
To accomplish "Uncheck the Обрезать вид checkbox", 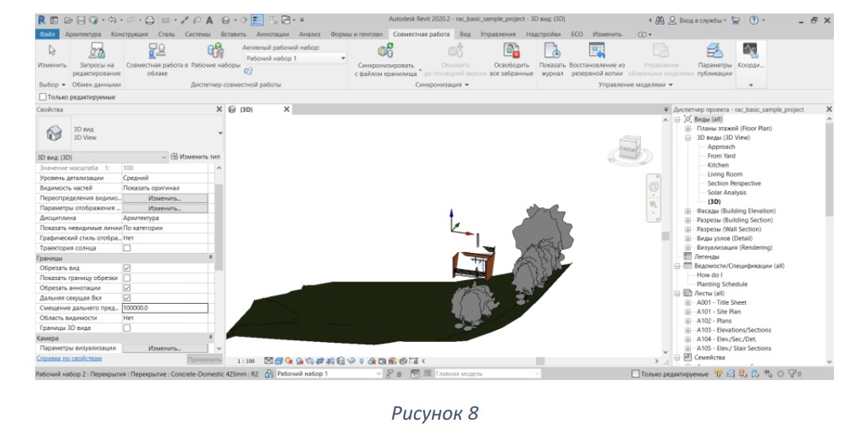I will (127, 268).
